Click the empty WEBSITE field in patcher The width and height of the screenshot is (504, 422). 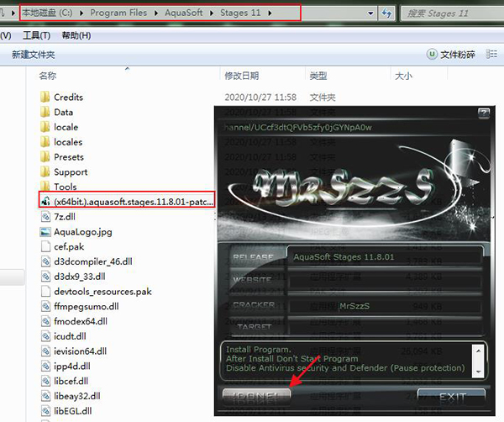point(385,282)
